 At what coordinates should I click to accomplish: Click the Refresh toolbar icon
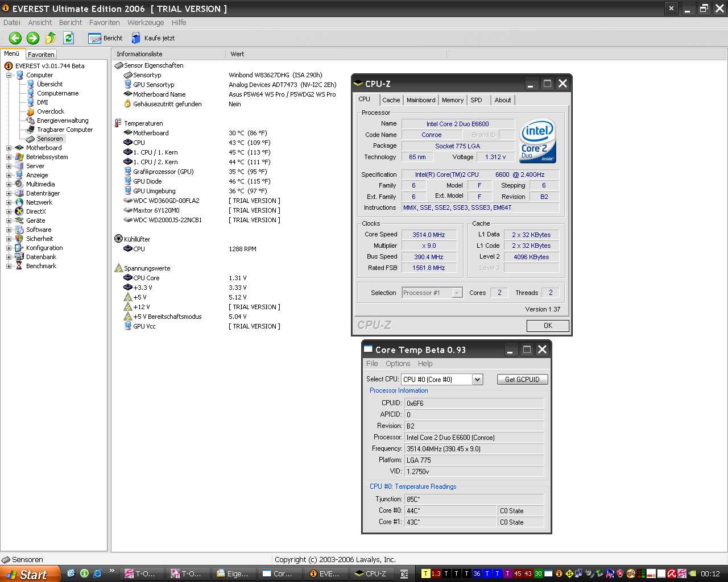click(69, 38)
